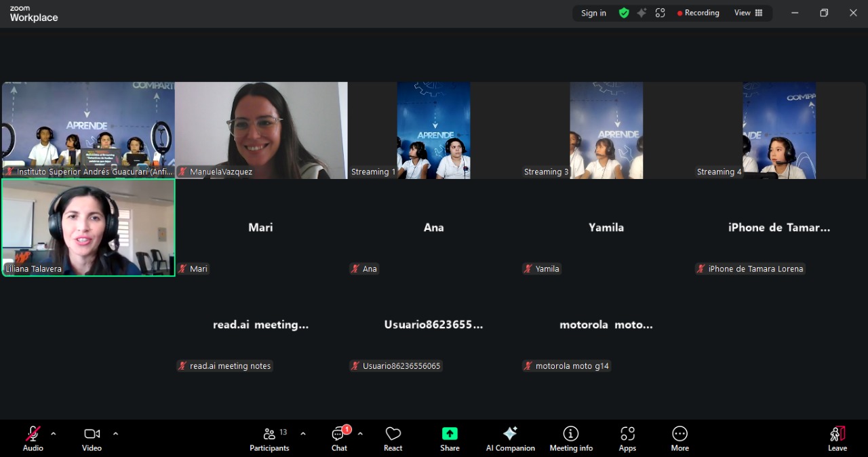Open AI Companion from the toolbar
Viewport: 868px width, 457px height.
(510, 438)
